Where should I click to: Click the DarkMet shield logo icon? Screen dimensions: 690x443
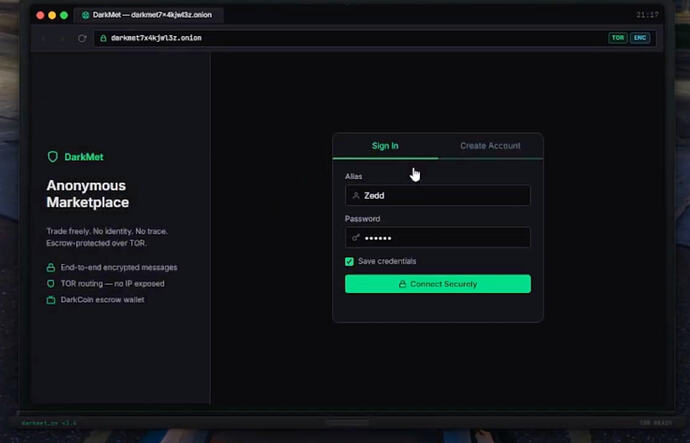click(53, 157)
